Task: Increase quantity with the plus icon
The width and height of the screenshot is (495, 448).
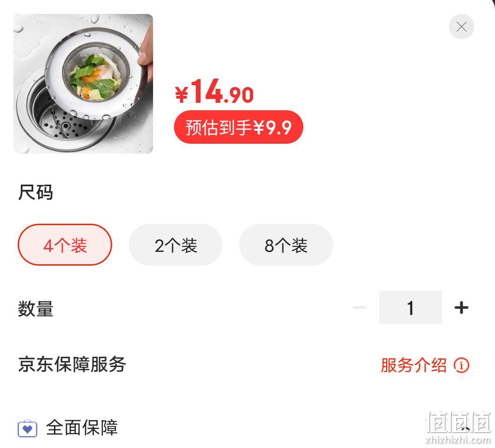Action: (x=461, y=307)
